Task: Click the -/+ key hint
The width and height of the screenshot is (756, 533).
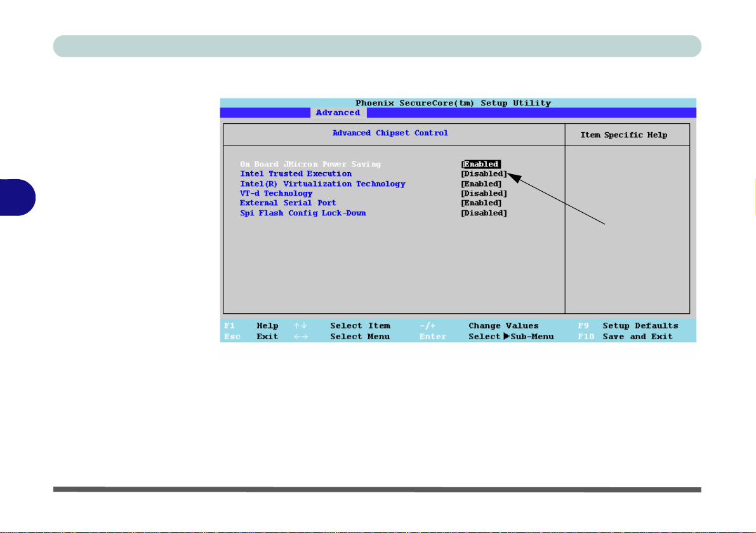Action: click(428, 326)
